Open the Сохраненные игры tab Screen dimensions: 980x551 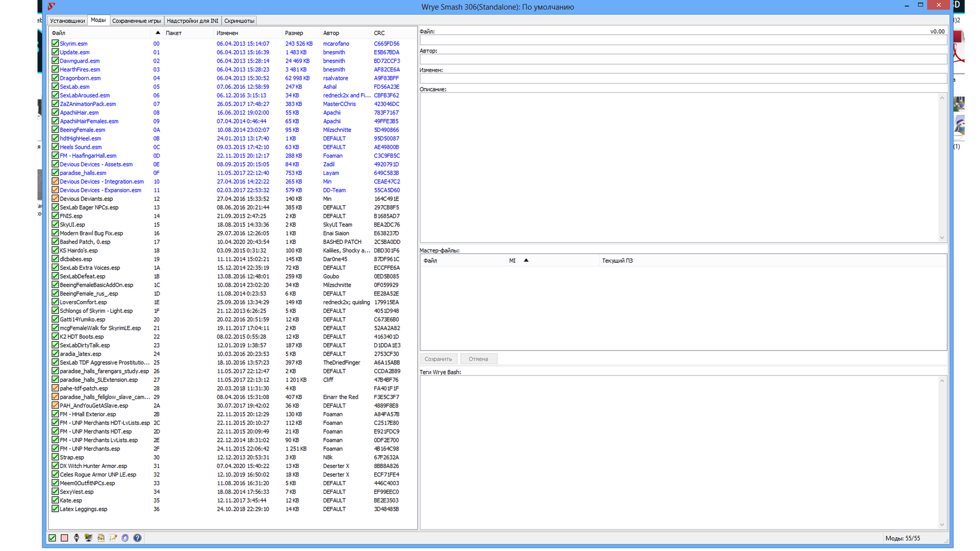(x=136, y=21)
